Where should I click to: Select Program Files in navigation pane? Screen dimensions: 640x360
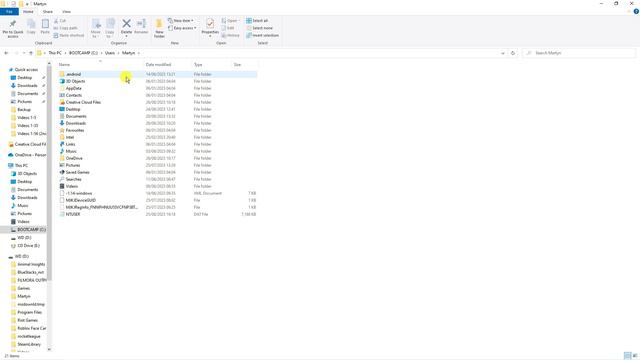click(x=29, y=312)
